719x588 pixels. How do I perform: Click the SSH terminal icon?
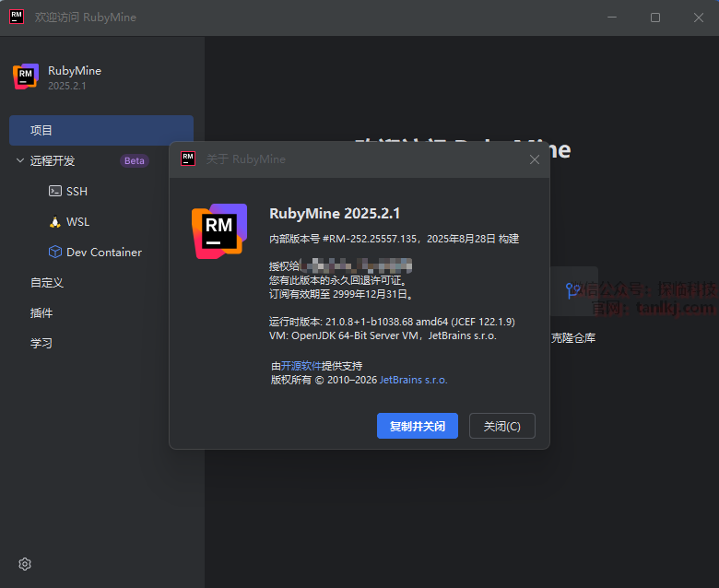pyautogui.click(x=55, y=191)
